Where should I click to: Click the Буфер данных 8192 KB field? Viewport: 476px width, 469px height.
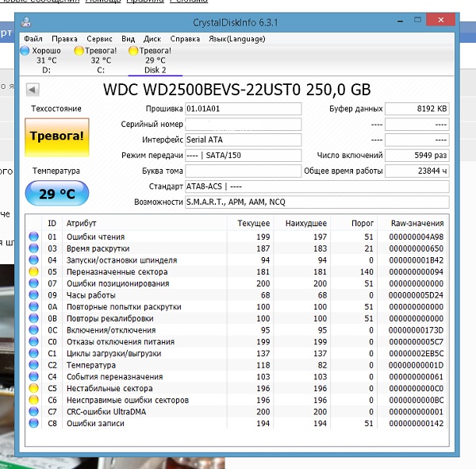(x=417, y=109)
